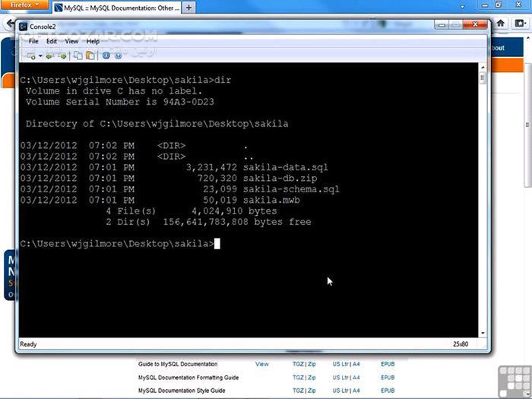
Task: Click the Firefox Home icon
Action: coord(500,24)
